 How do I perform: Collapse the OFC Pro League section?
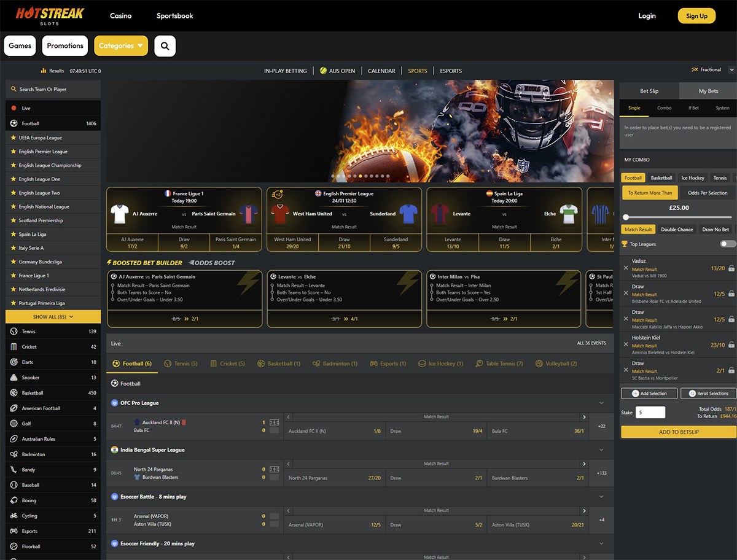[601, 403]
